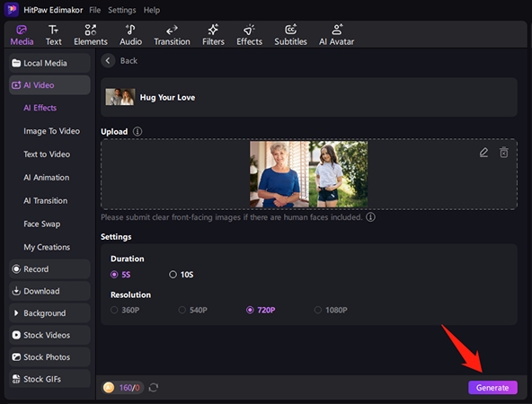
Task: Click the Back text link
Action: click(129, 61)
